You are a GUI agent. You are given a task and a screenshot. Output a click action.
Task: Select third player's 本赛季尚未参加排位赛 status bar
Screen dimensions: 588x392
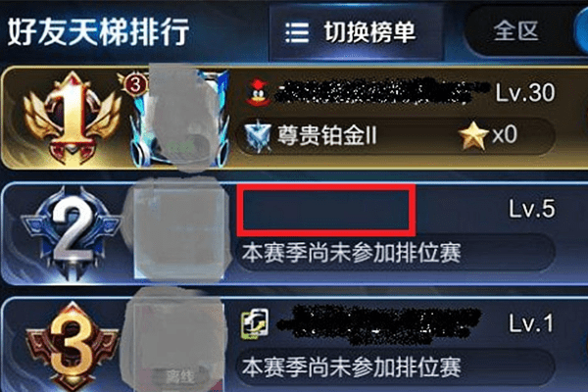[x=396, y=367]
